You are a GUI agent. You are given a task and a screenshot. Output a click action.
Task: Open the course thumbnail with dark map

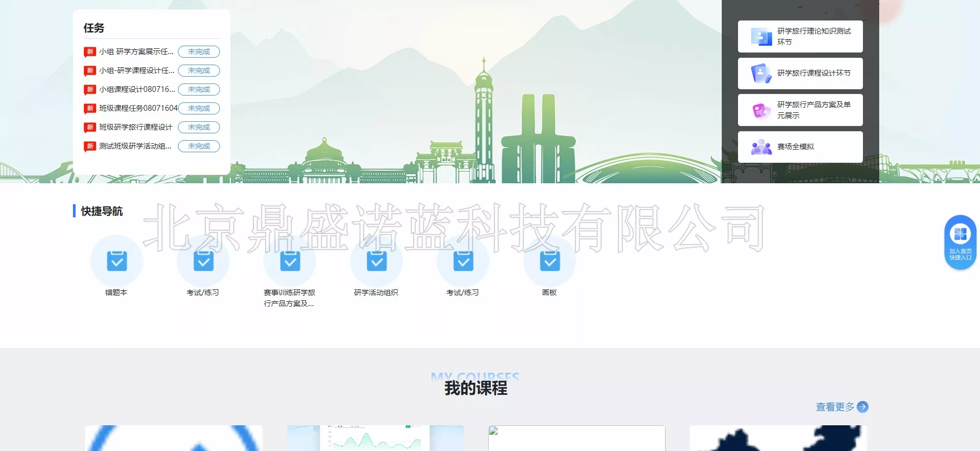[778, 438]
